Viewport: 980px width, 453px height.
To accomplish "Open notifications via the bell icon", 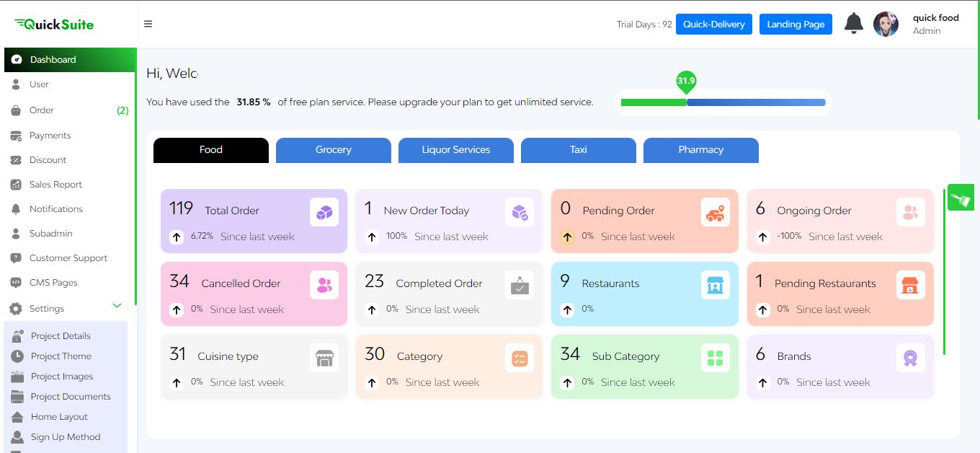I will click(x=853, y=23).
